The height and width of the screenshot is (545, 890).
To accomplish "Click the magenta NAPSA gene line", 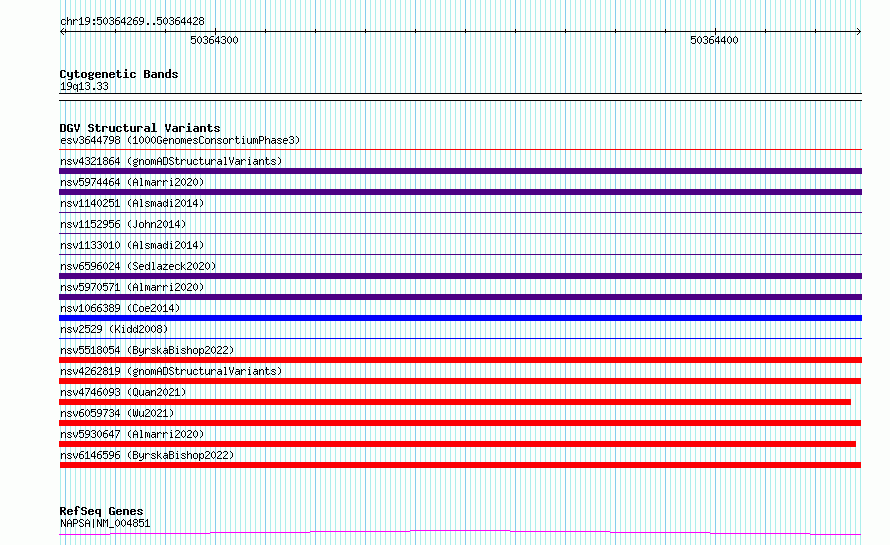I will 460,533.
